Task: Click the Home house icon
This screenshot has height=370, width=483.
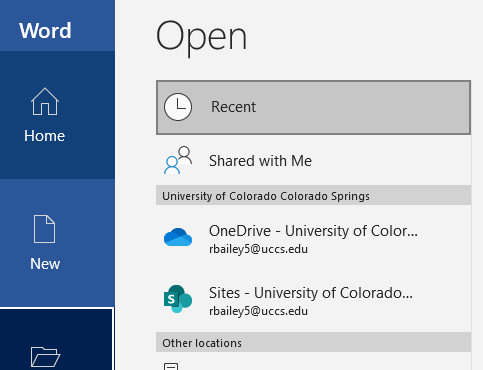Action: tap(45, 102)
